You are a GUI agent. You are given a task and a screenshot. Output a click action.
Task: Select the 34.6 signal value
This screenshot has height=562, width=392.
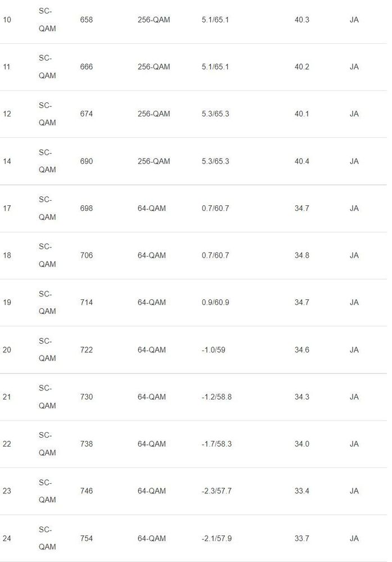coord(302,350)
